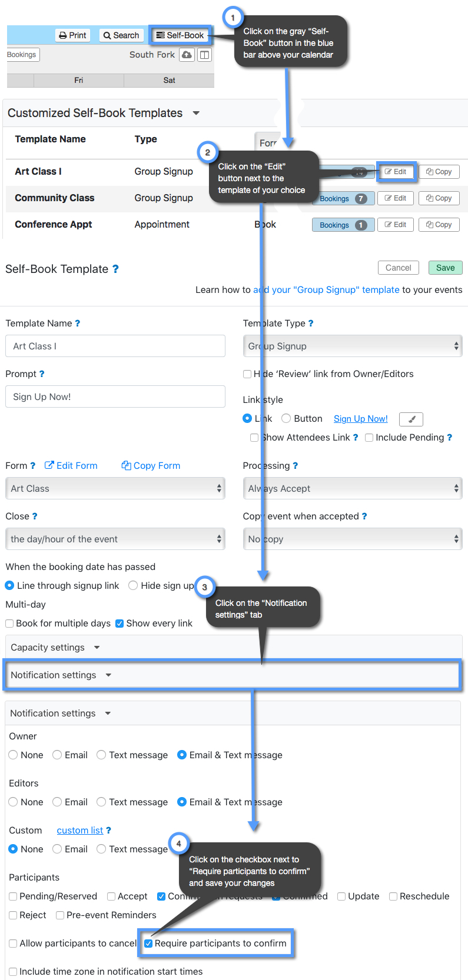Save the Self-Book template changes
468x980 pixels.
445,267
